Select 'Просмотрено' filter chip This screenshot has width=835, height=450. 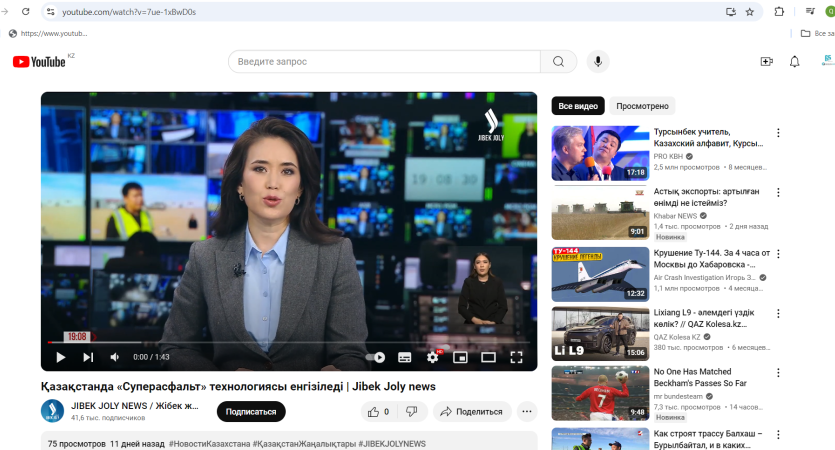click(642, 106)
